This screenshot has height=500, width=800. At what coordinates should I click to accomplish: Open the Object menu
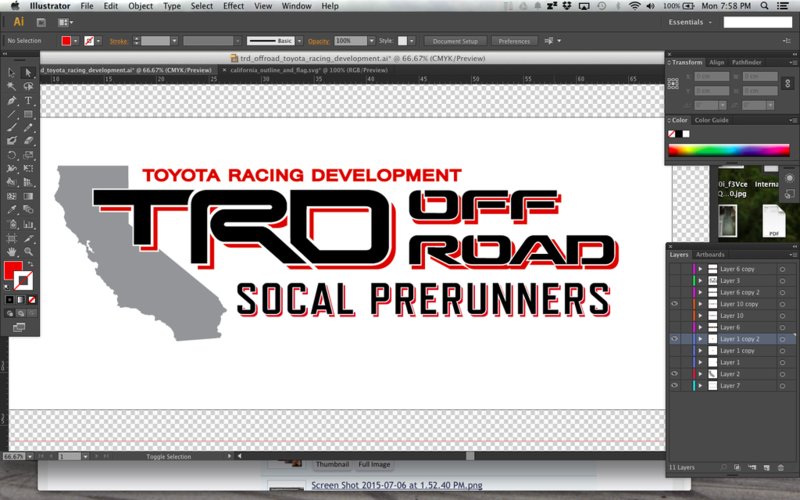140,6
